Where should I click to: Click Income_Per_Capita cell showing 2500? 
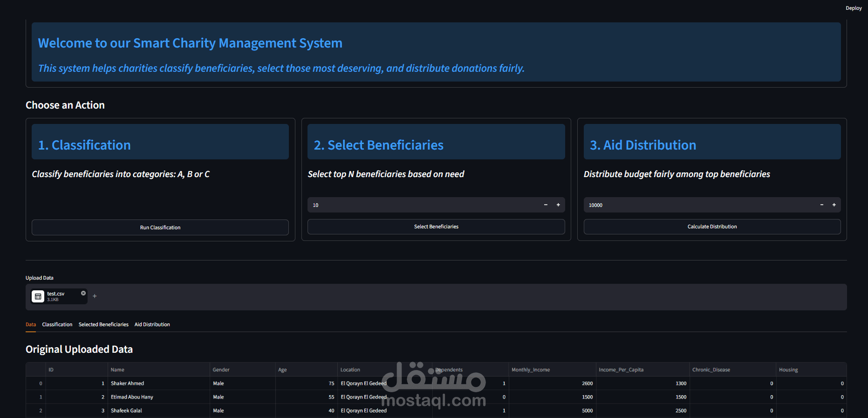[x=642, y=411]
